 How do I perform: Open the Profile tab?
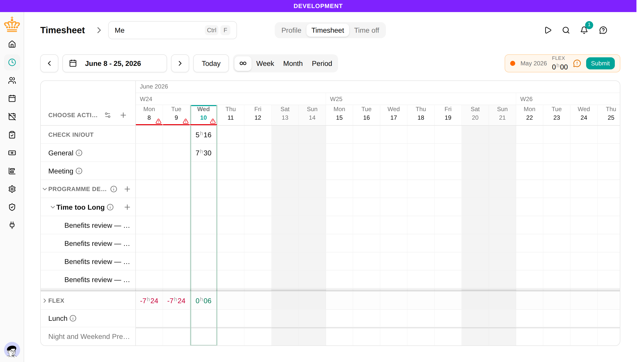291,30
